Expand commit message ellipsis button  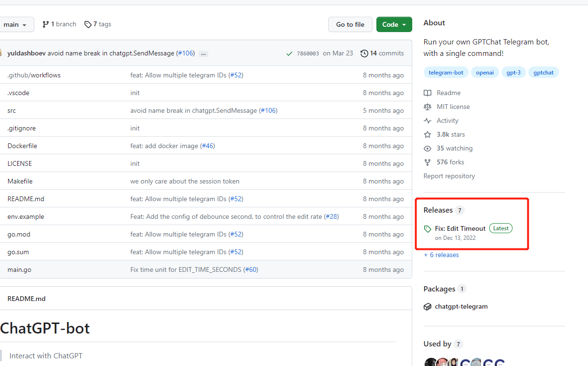[203, 54]
